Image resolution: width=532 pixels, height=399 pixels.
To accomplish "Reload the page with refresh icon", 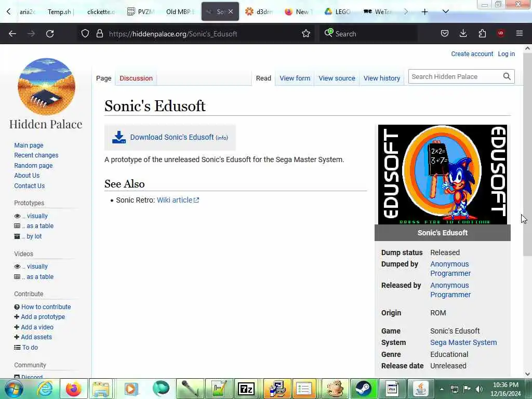I will (50, 34).
